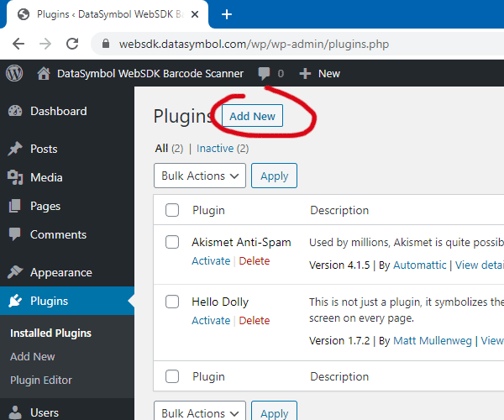Open the Pages menu
Screen dimensions: 504x420
pyautogui.click(x=45, y=206)
